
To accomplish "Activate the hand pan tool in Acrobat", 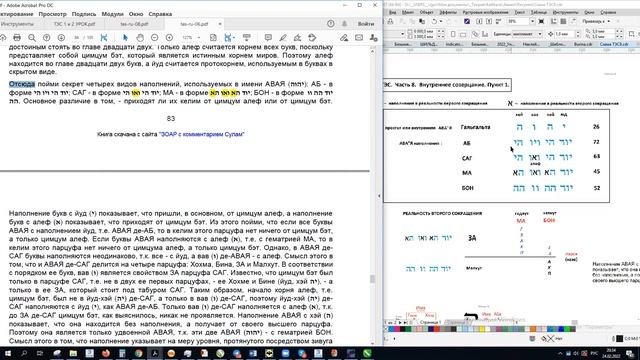I will [x=140, y=38].
